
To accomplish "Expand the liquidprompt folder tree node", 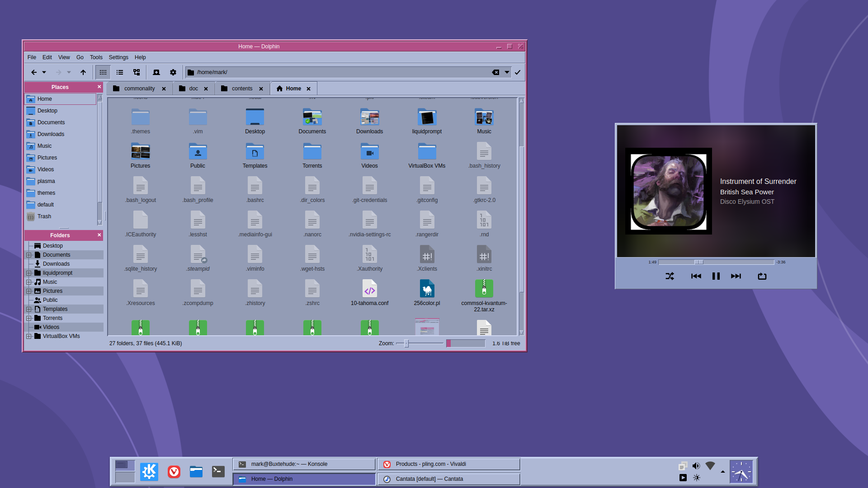I will coord(29,273).
